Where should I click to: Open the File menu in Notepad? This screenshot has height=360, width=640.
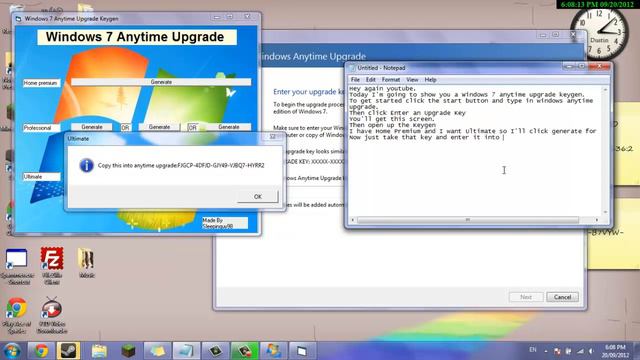tap(355, 80)
